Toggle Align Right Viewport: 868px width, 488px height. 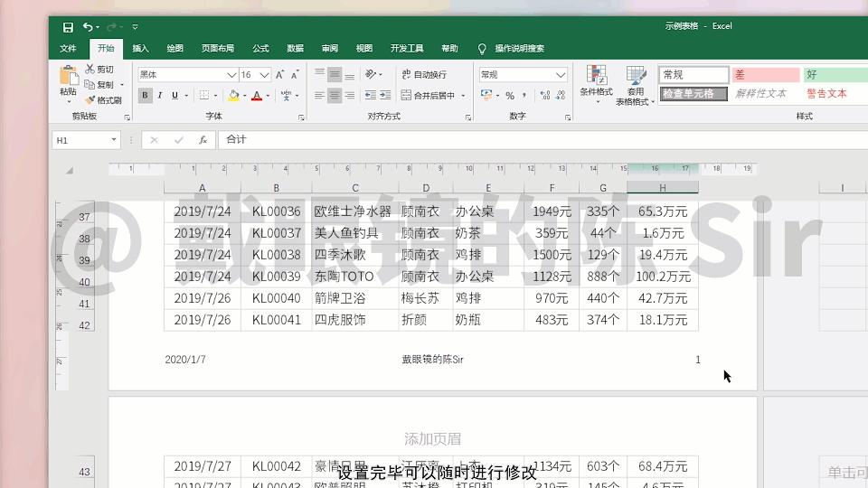pos(349,95)
